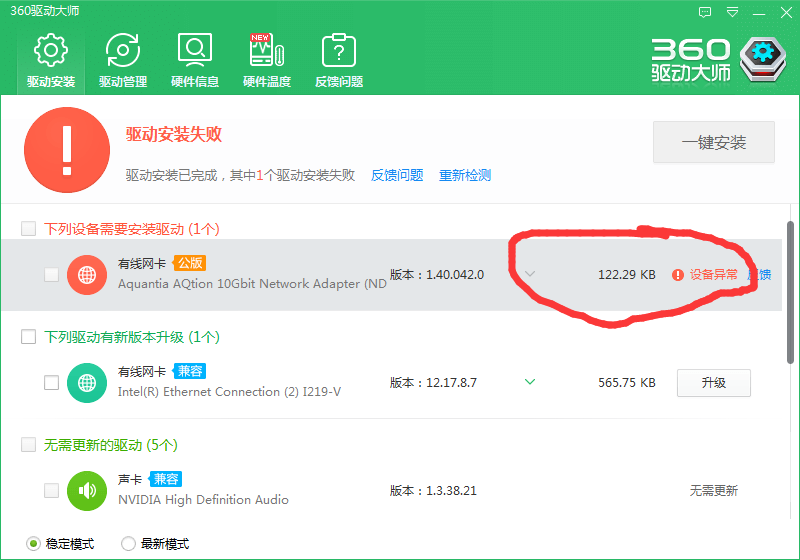Click the 兼容 tag on 声卡 row
Screen dimensions: 800x560
(166, 479)
